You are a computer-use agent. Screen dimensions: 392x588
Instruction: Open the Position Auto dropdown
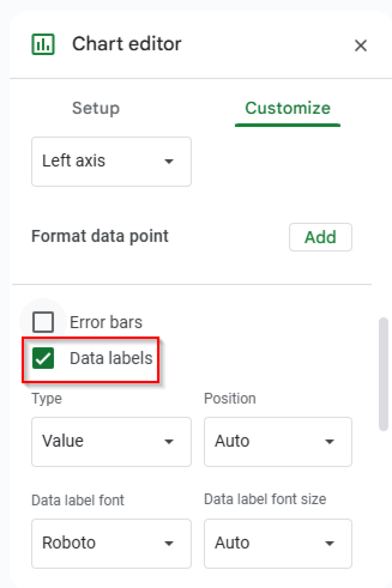pos(278,442)
